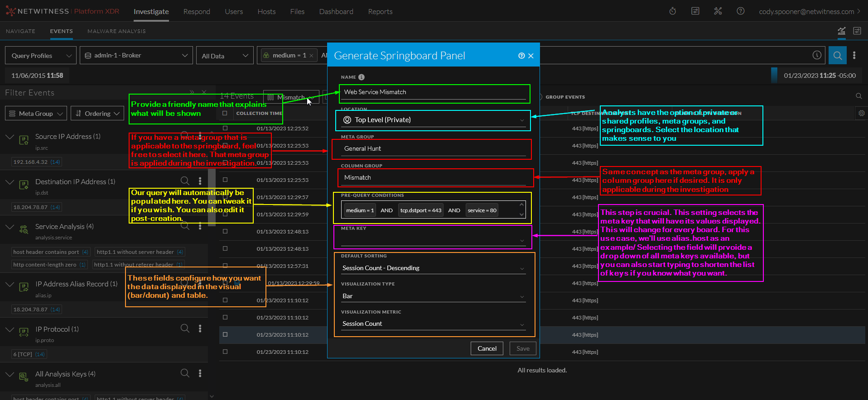This screenshot has width=868, height=400.
Task: Open the admin tools wrench icon
Action: click(718, 11)
